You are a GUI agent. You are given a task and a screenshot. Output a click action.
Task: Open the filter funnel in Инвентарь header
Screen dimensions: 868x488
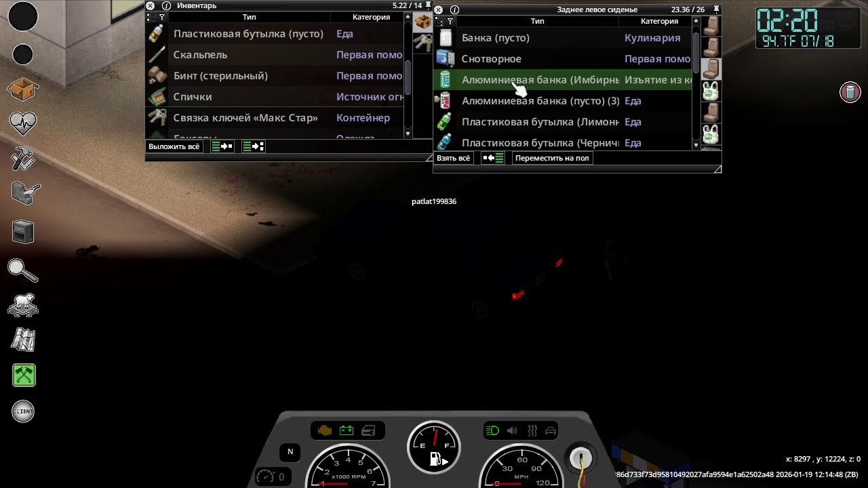point(161,17)
